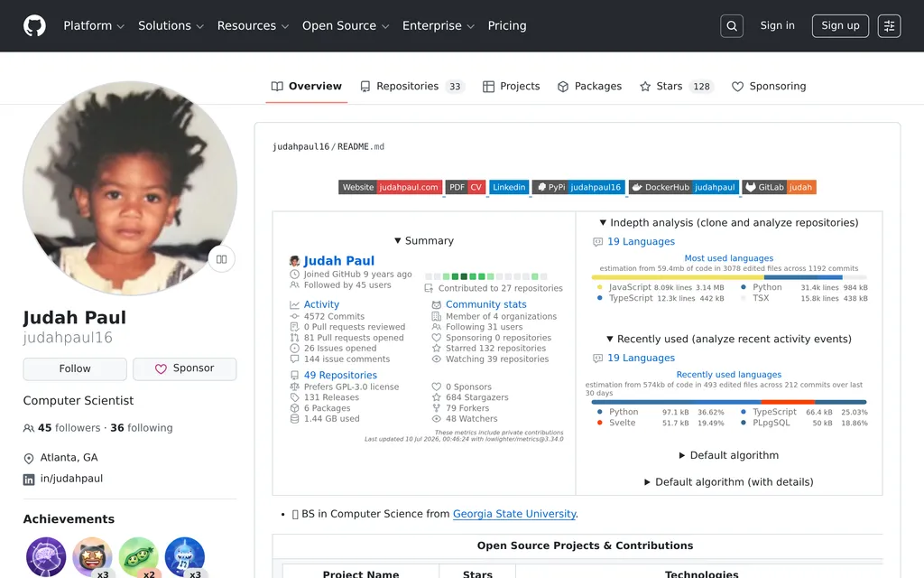Open the Solutions dropdown menu
Viewport: 924px width, 578px height.
coord(171,26)
